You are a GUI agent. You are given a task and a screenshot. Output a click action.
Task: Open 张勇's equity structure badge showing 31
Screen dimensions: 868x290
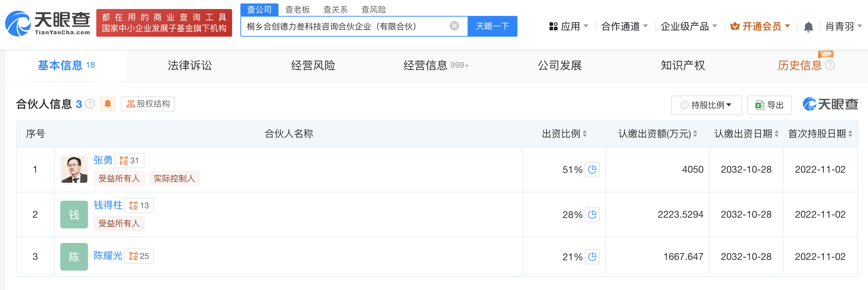click(129, 161)
